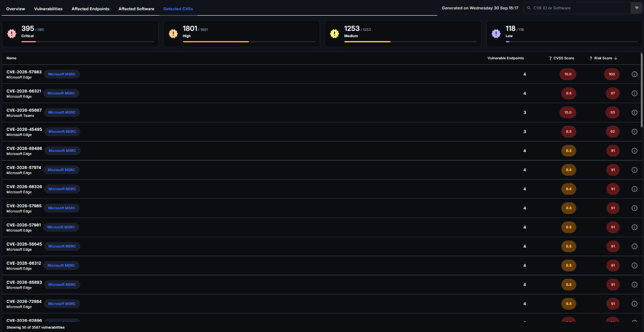This screenshot has height=332, width=644.
Task: Open info icon for CVE-2026-72984 row
Action: coord(634,304)
